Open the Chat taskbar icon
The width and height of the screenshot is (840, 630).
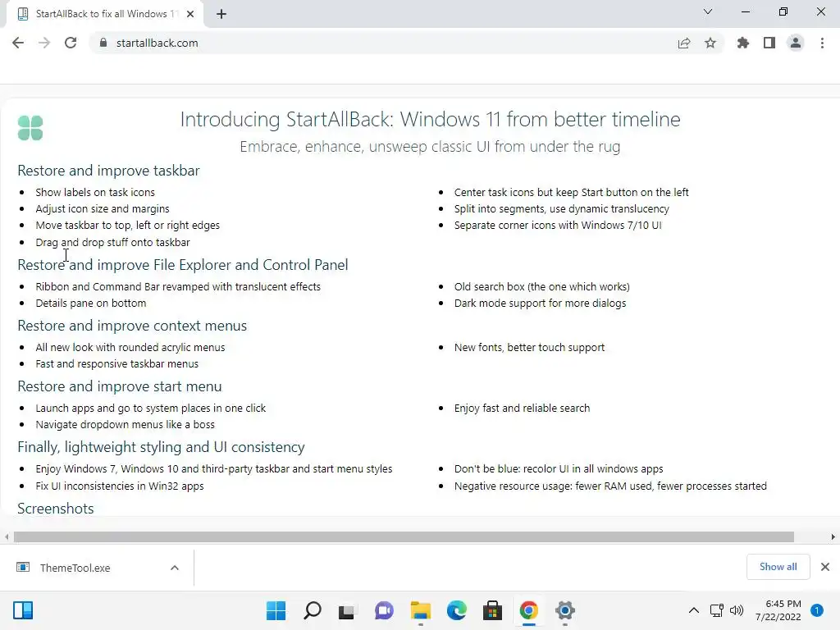384,610
